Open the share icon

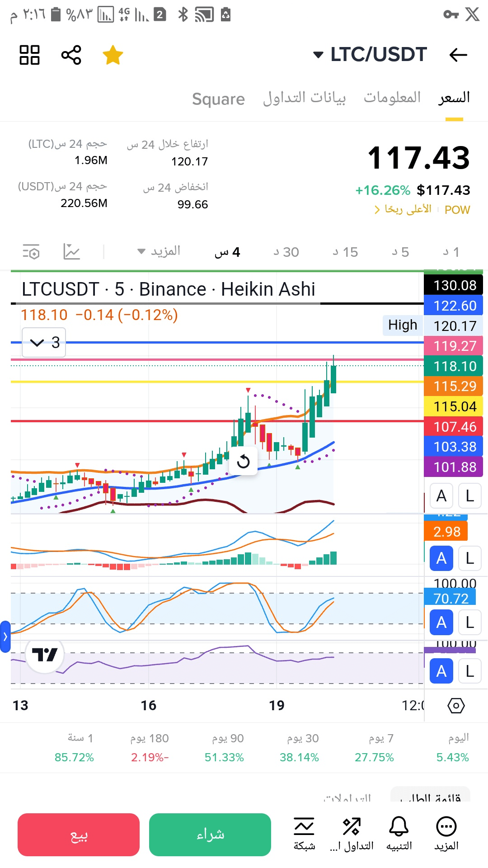pyautogui.click(x=71, y=55)
